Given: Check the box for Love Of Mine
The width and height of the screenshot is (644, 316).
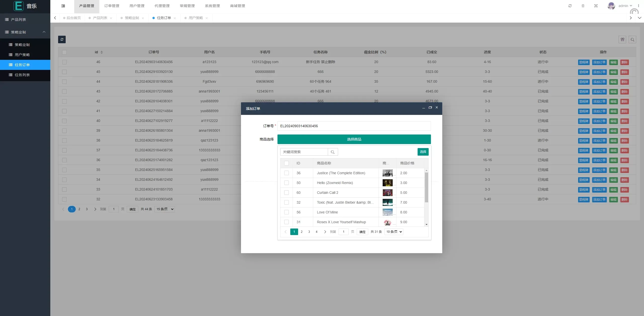Looking at the screenshot, I should [x=287, y=212].
